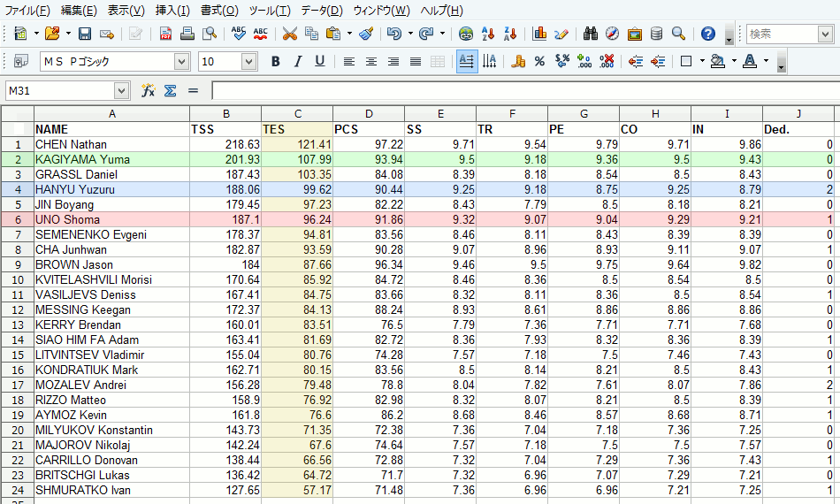This screenshot has width=840, height=504.
Task: Select column C header
Action: tap(297, 113)
